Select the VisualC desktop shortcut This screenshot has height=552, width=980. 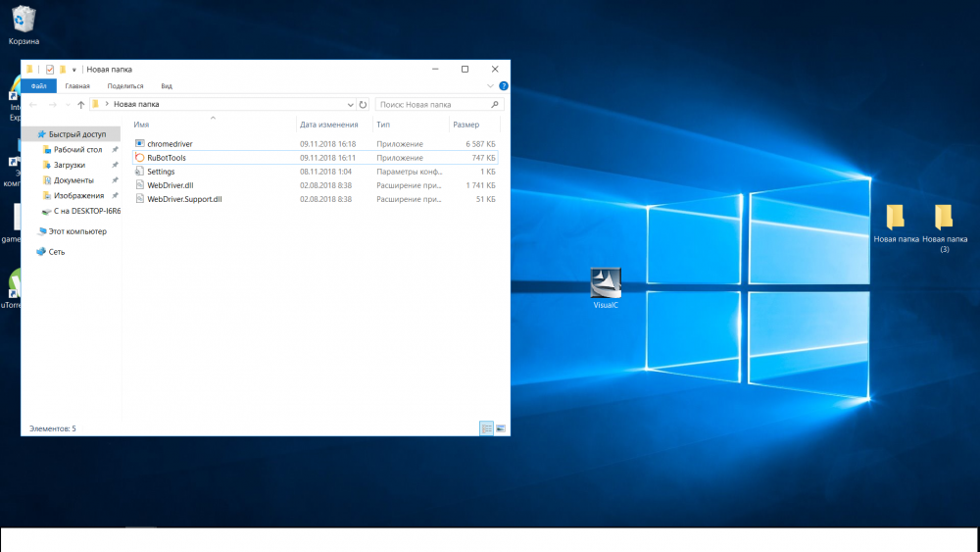tap(606, 283)
